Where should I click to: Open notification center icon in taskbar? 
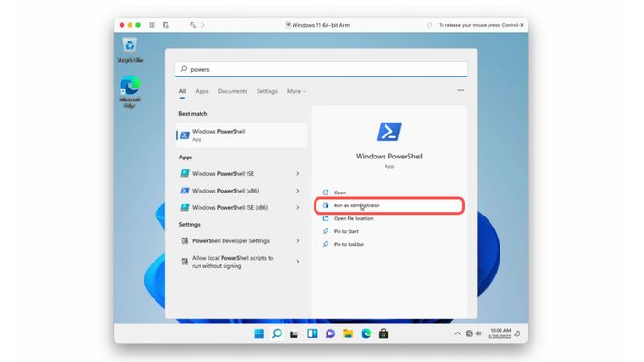coord(518,333)
